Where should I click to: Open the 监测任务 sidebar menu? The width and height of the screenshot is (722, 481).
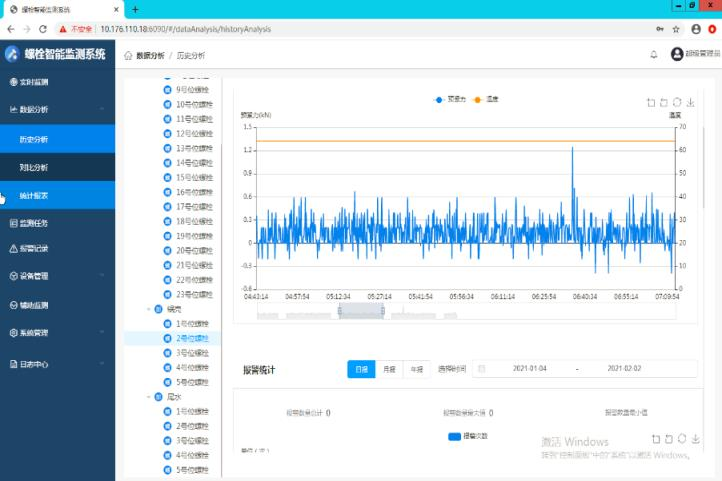(x=58, y=223)
